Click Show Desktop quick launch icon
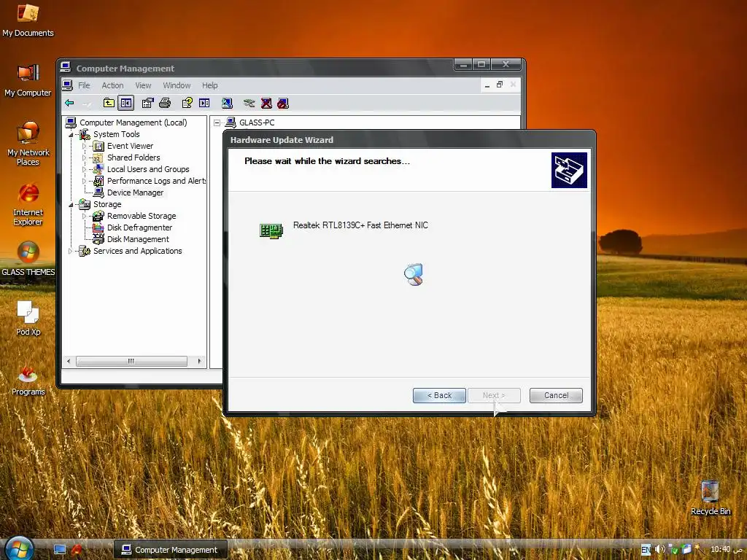Viewport: 747px width, 560px height. pos(60,550)
